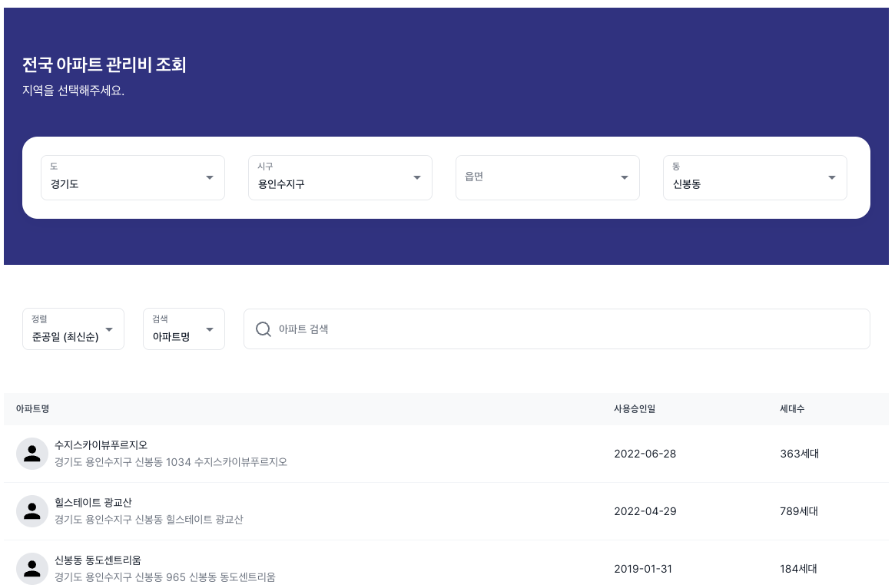
Task: Click the avatar icon for 신봉동 동도센트리움
Action: pos(32,569)
